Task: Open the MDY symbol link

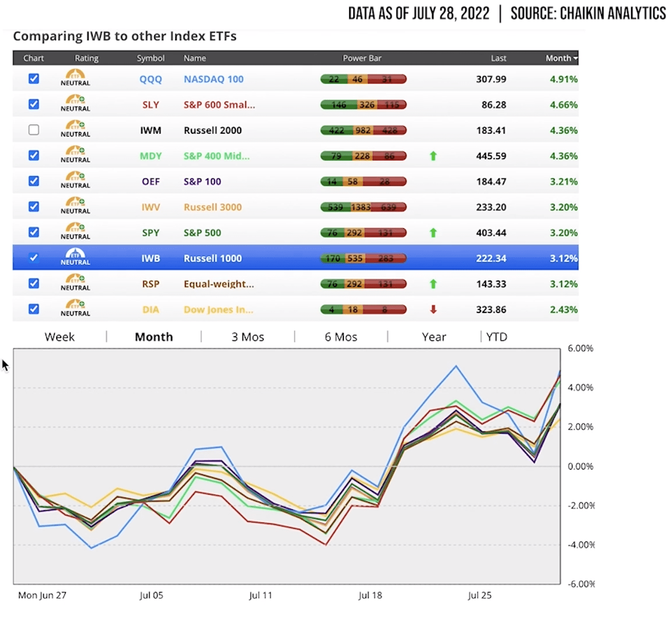Action: pos(151,156)
